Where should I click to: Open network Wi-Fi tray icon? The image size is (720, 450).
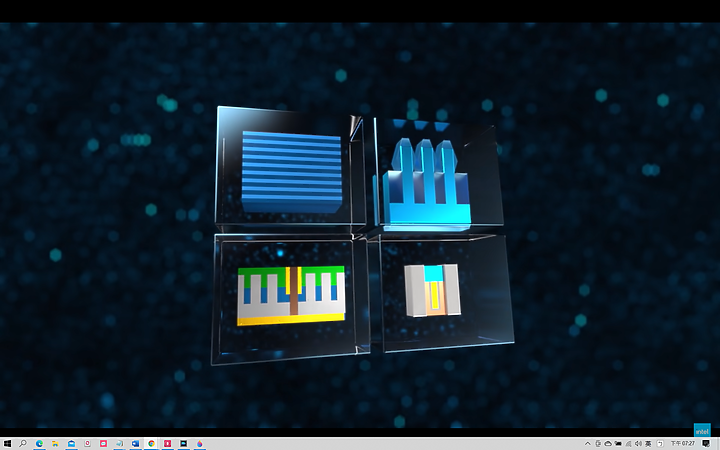(x=628, y=444)
